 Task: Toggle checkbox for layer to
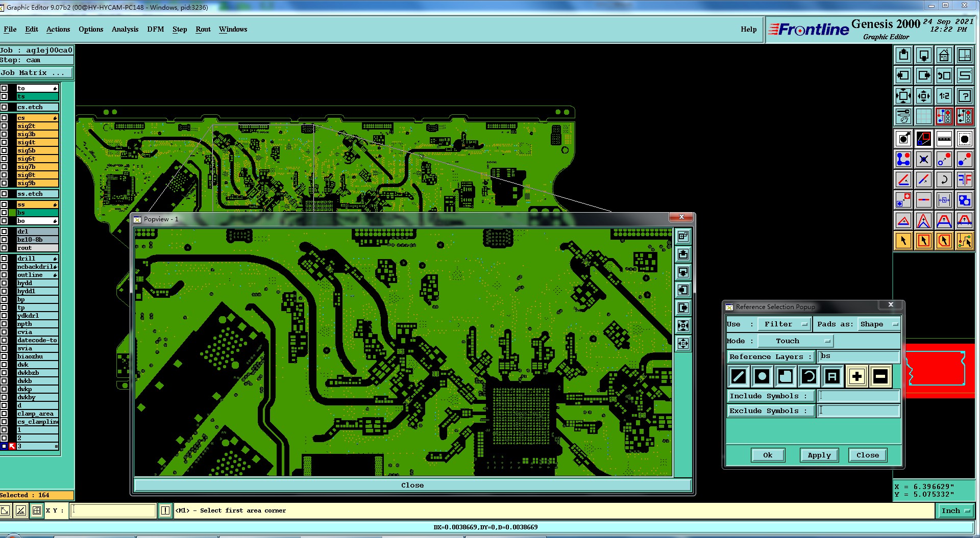[x=4, y=88]
